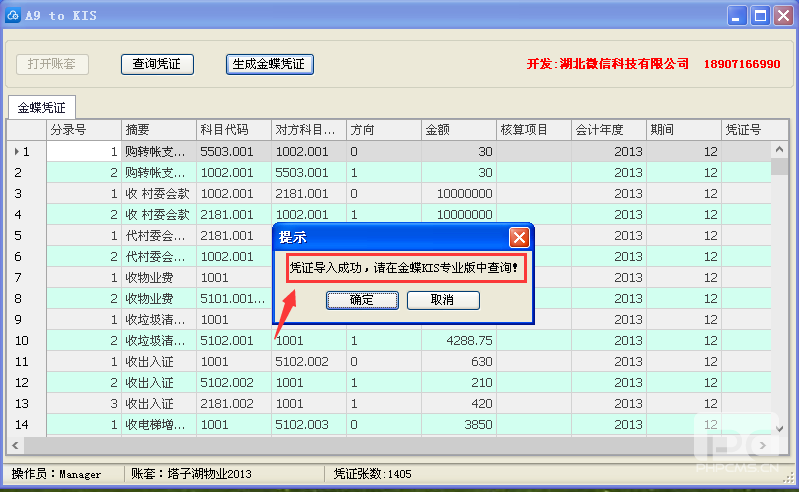Click the 分录号 cell in row 1
The width and height of the screenshot is (799, 492).
coord(83,152)
